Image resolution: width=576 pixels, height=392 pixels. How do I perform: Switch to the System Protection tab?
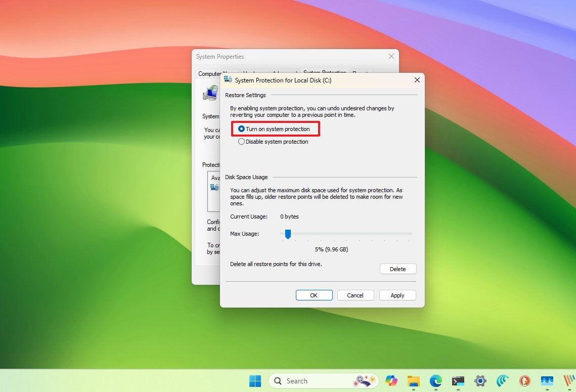point(324,73)
